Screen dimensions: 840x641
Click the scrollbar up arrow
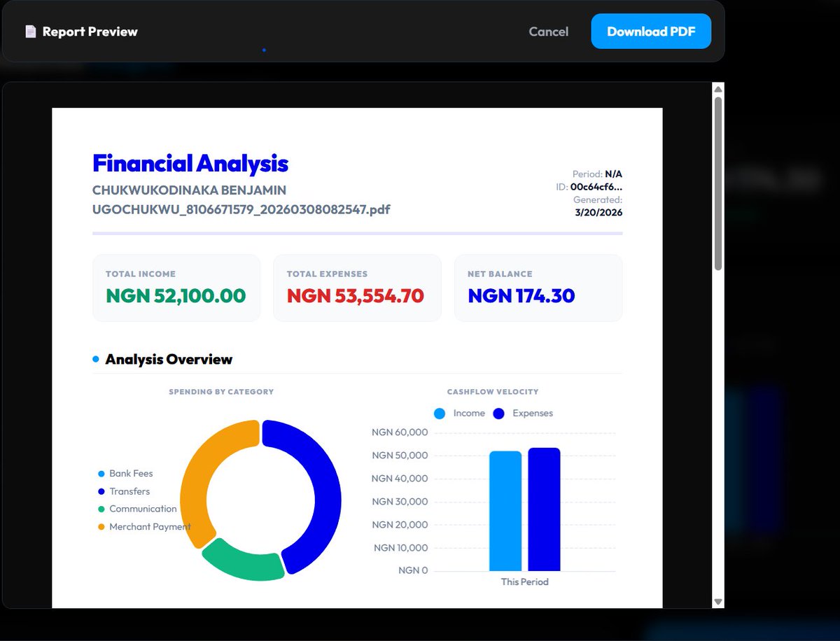tap(717, 89)
